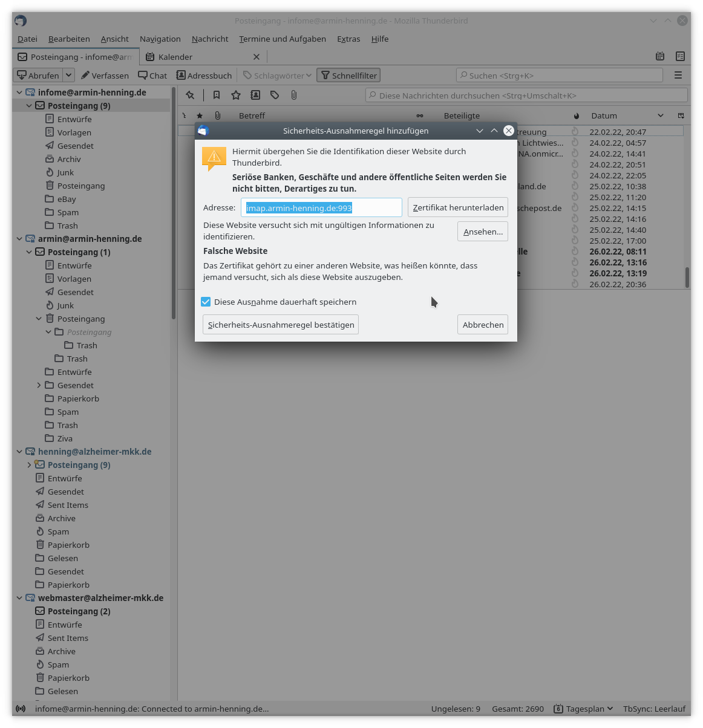Click the Chat toolbar button

click(152, 76)
